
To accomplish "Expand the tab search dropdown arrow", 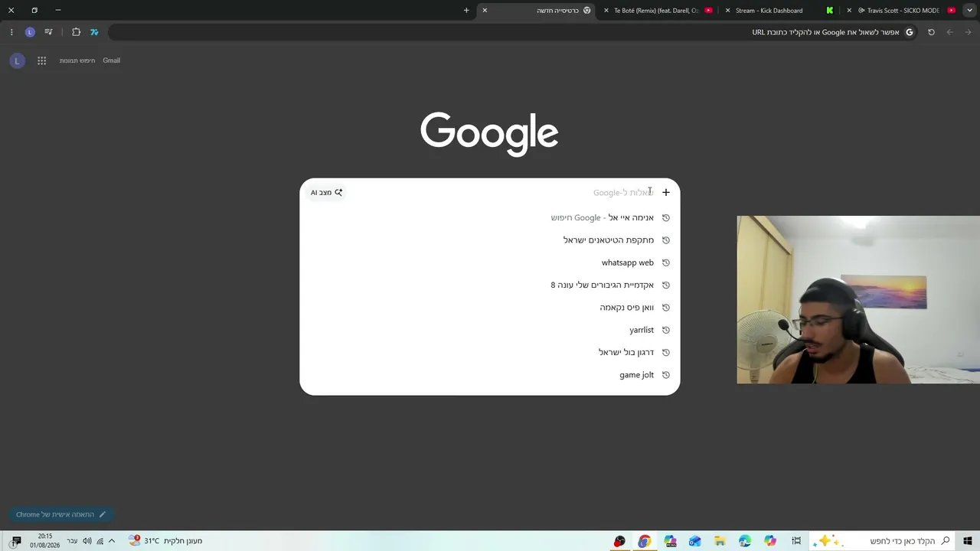I will 970,11.
